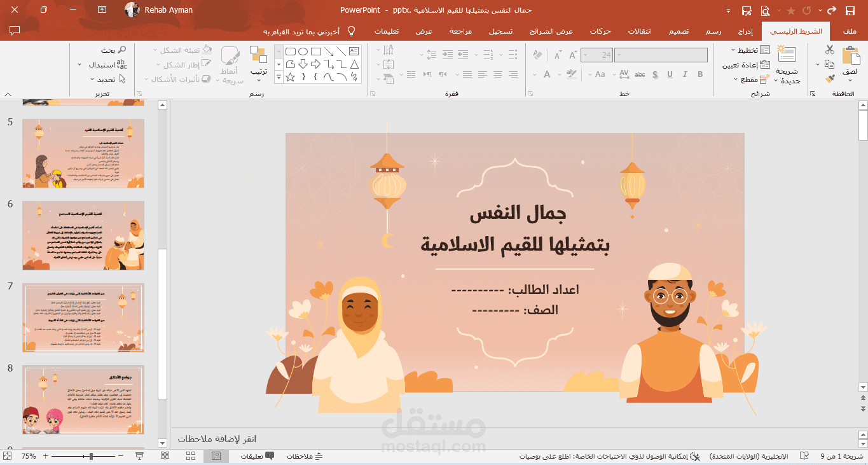Pick the star shape in shapes gallery
868x465 pixels.
coord(290,77)
